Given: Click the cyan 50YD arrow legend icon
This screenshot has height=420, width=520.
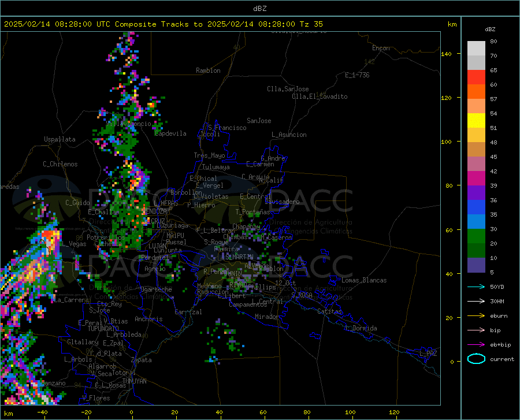Looking at the screenshot, I should click(x=476, y=287).
